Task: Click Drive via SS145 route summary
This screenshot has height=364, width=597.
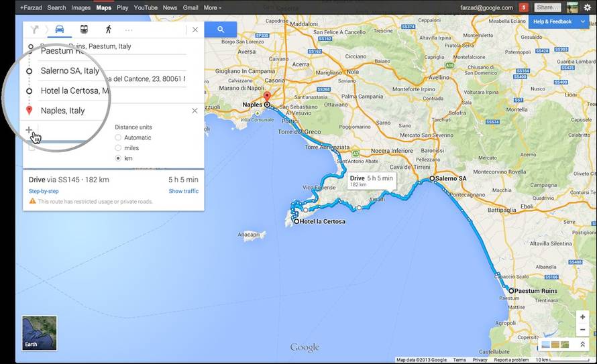Action: pos(69,180)
